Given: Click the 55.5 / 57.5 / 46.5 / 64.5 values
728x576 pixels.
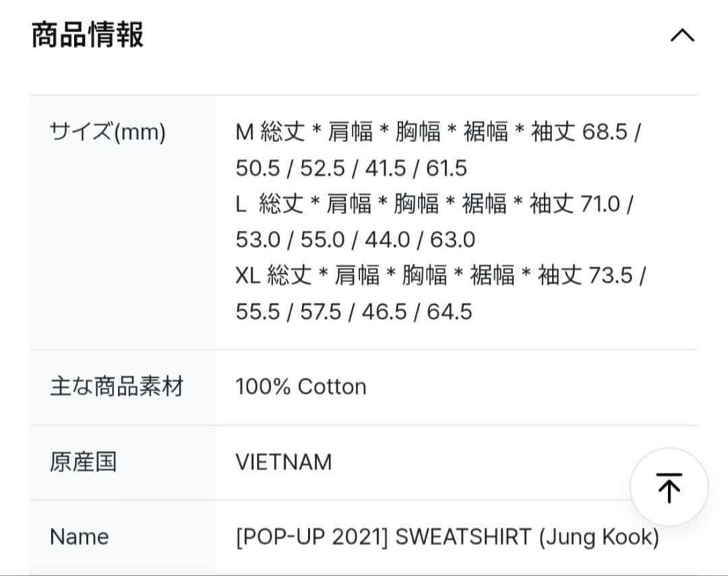Looking at the screenshot, I should tap(354, 311).
